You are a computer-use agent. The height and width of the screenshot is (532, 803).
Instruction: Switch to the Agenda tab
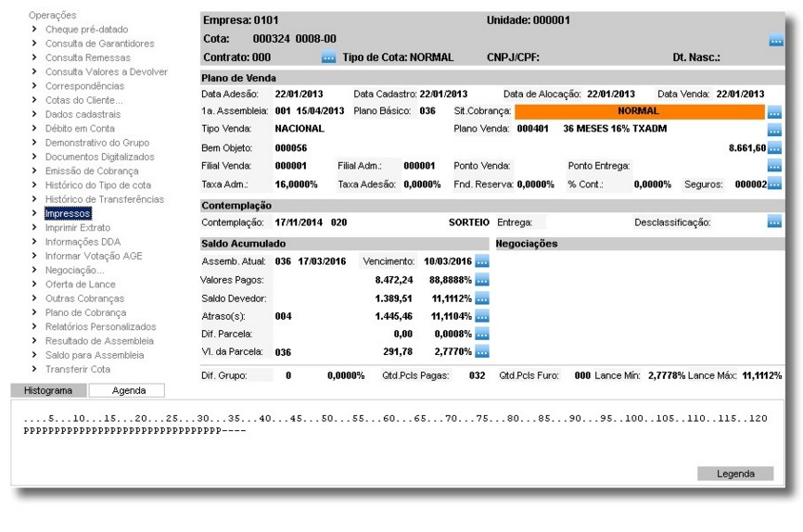pos(127,390)
